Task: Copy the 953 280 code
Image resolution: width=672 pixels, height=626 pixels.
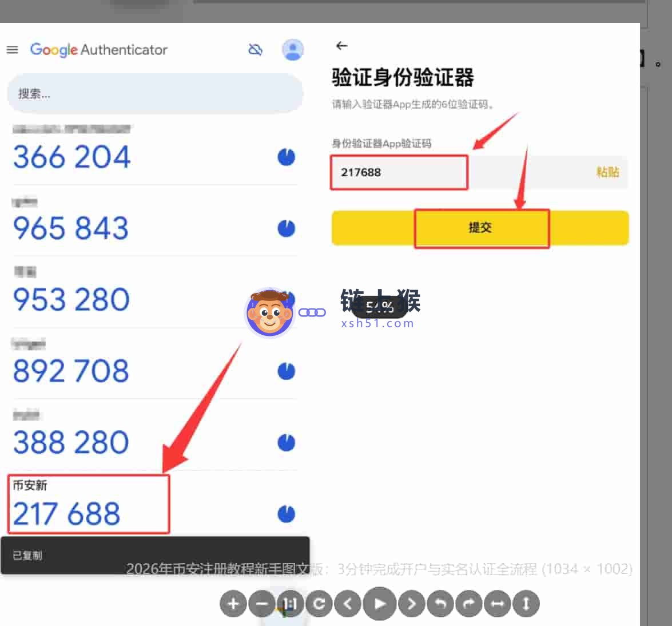Action: tap(71, 300)
